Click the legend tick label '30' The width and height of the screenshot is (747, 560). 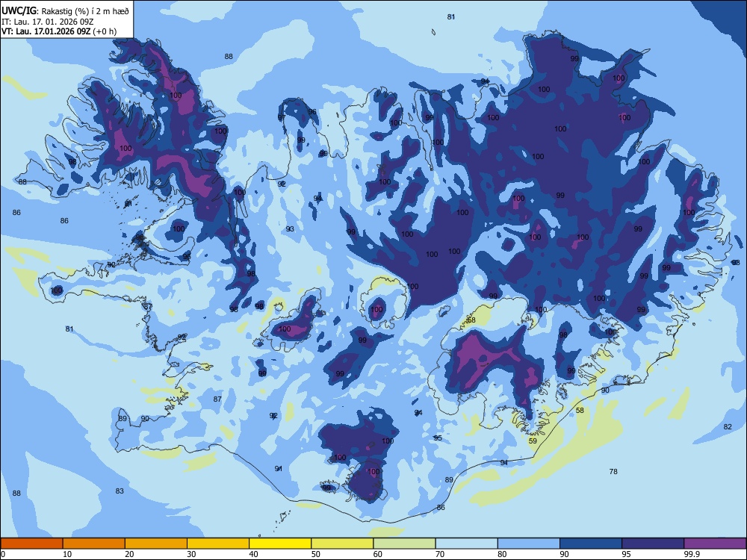coord(191,554)
